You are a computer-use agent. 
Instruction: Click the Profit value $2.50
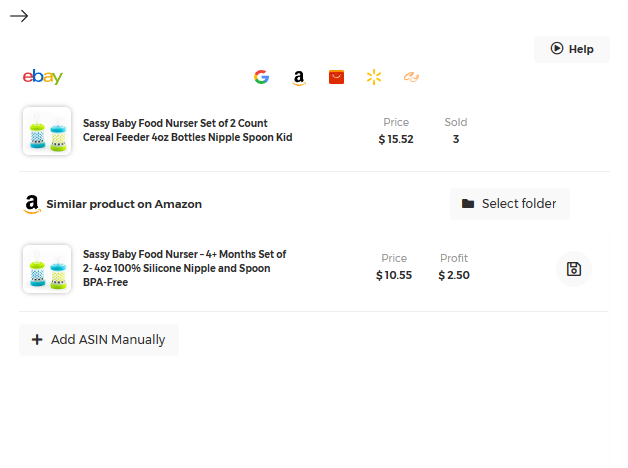[x=454, y=275]
